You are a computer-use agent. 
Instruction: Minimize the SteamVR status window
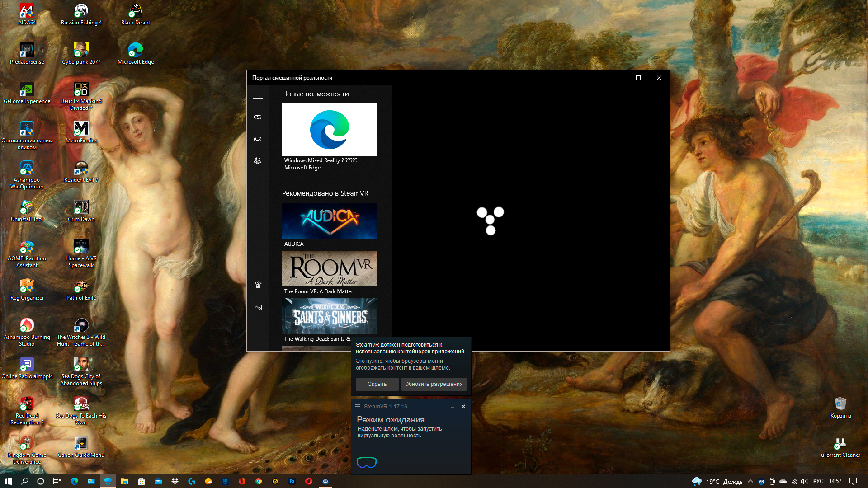coord(453,407)
